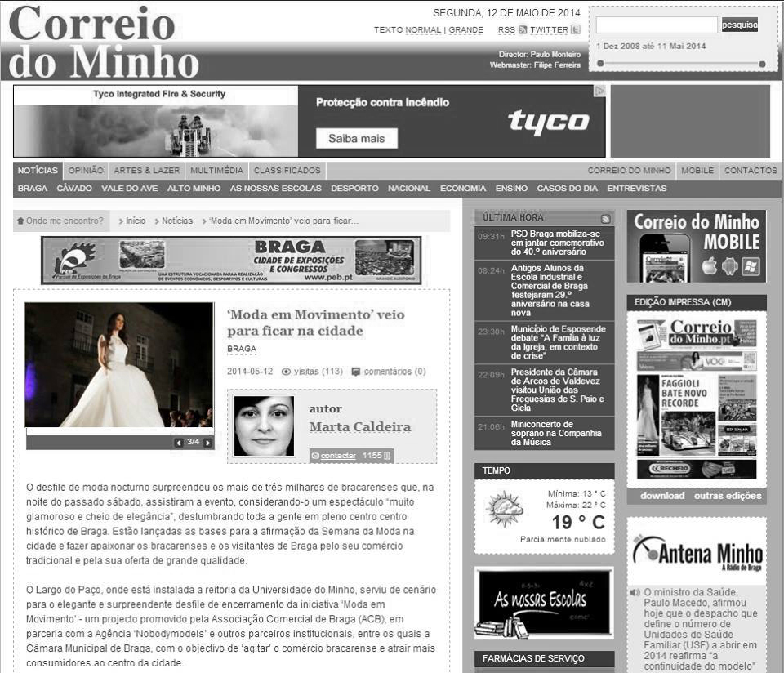Go to previous slideshow photo arrow
784x673 pixels.
coord(179,443)
